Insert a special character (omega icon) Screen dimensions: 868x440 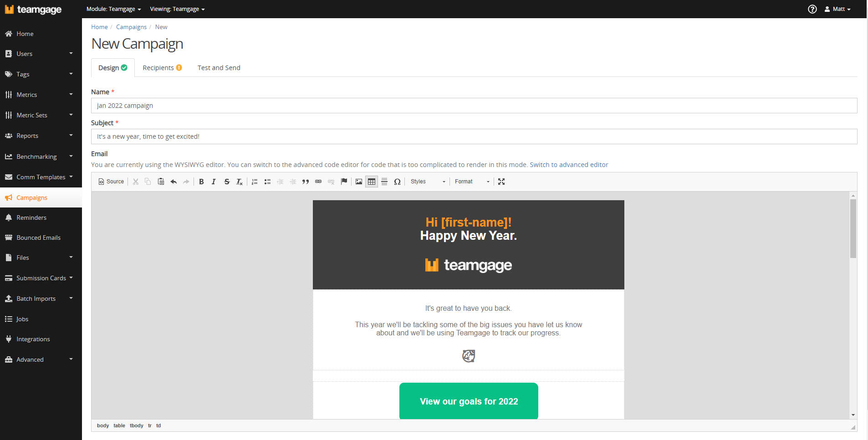tap(397, 182)
